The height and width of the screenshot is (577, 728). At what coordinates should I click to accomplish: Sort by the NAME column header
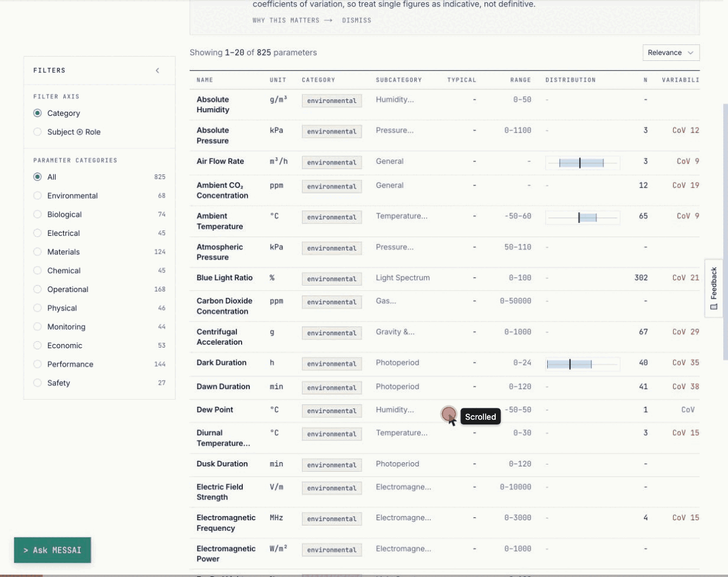(x=205, y=80)
